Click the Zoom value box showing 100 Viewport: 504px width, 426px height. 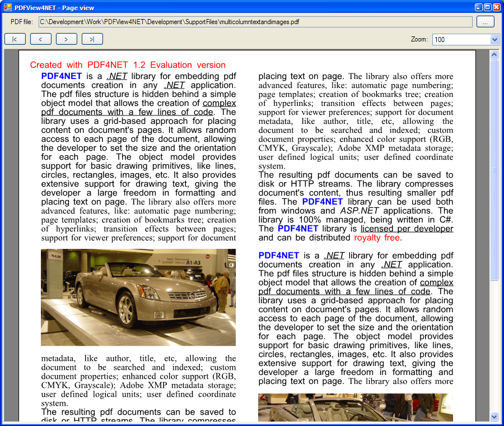point(460,39)
